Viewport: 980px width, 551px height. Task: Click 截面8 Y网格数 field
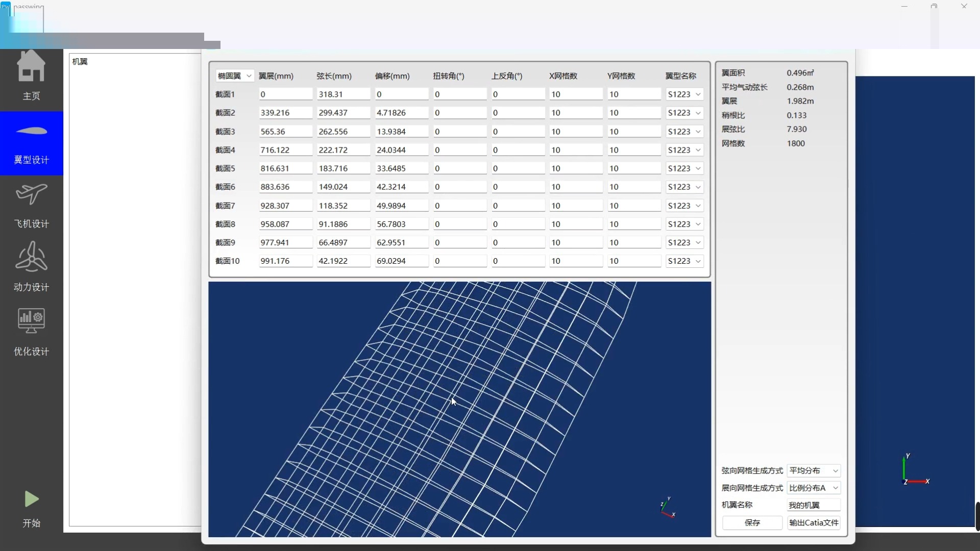[x=634, y=224]
